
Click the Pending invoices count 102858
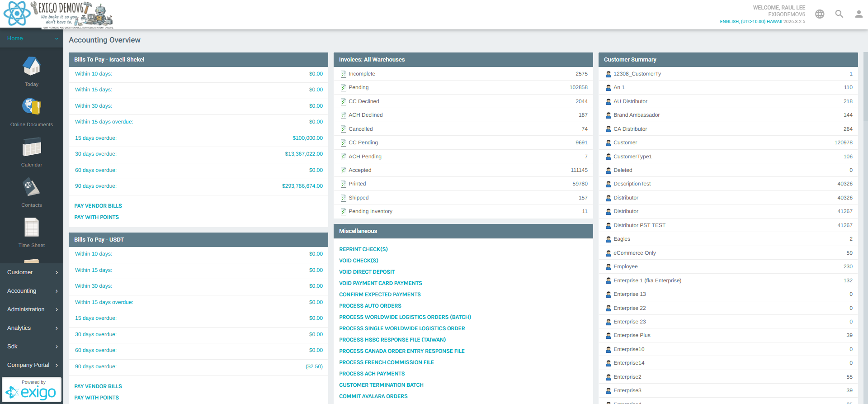(579, 87)
